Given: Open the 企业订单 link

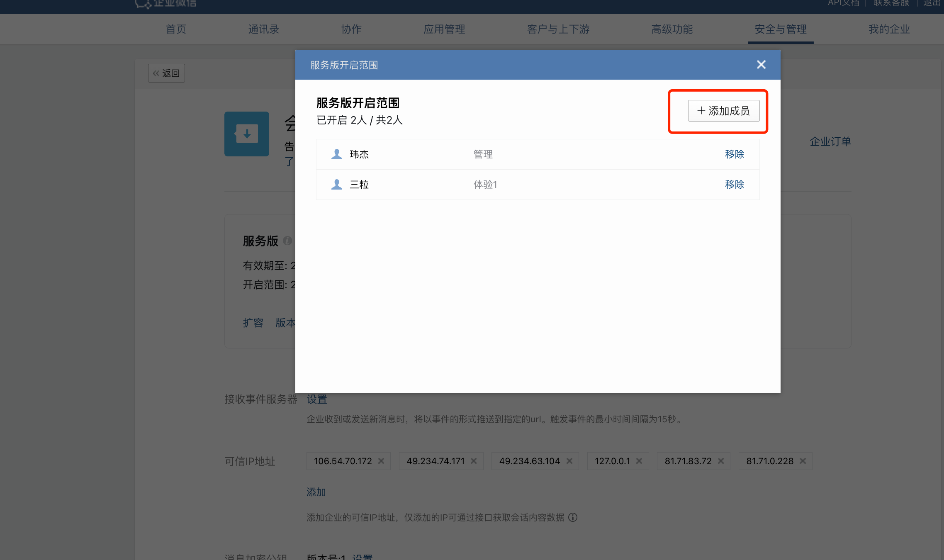Looking at the screenshot, I should pyautogui.click(x=830, y=142).
